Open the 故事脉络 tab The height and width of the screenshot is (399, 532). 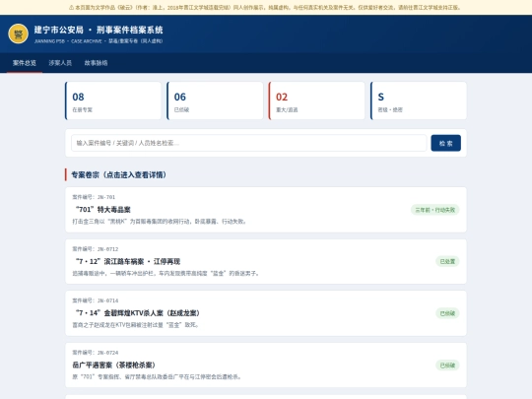click(x=96, y=63)
